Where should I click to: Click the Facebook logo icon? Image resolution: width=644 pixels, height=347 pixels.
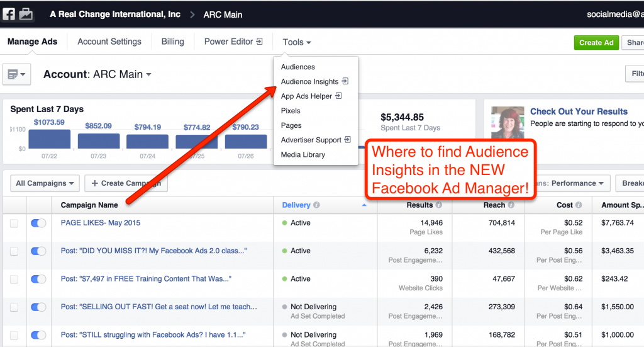click(9, 14)
